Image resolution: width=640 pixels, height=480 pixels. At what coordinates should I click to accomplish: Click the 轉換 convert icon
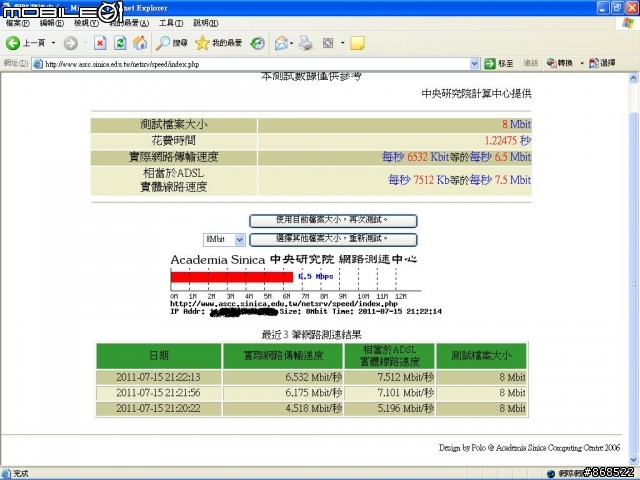pyautogui.click(x=560, y=63)
